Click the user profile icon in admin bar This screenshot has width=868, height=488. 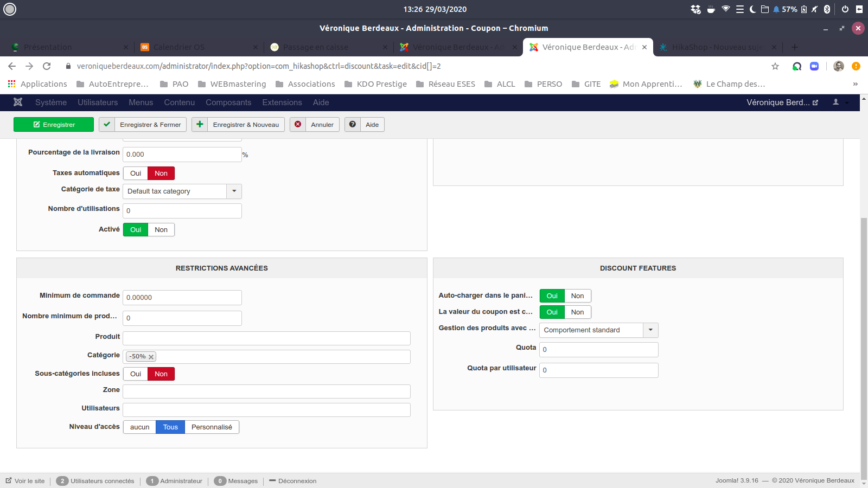(836, 102)
